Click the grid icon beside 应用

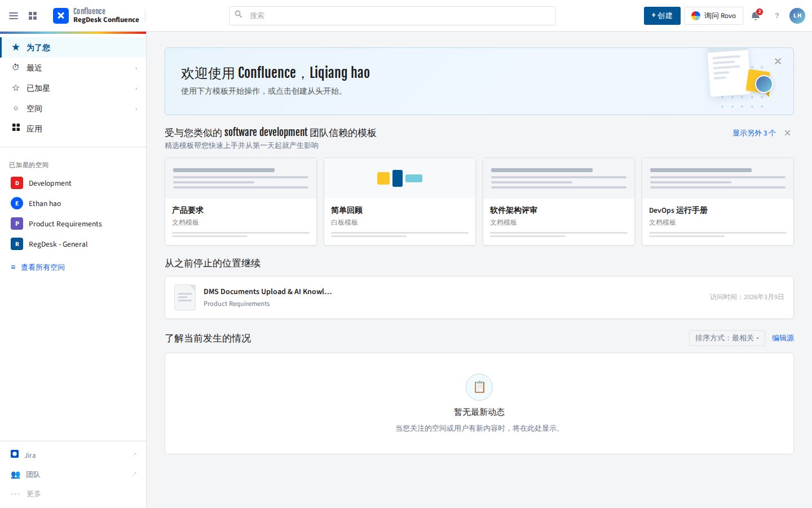click(x=16, y=128)
